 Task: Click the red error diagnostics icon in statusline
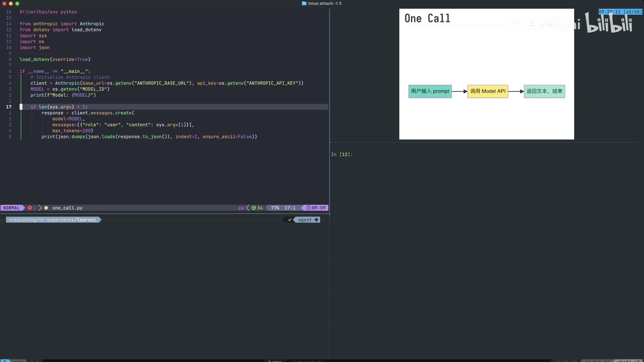click(30, 208)
